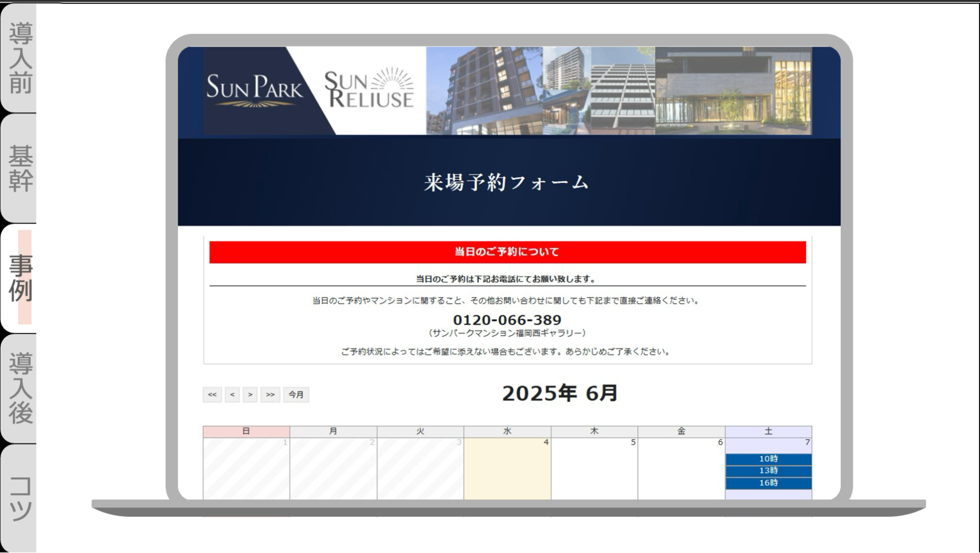Screen dimensions: 980x553
Task: Click the illuminated entrance photo in header
Action: click(x=733, y=91)
